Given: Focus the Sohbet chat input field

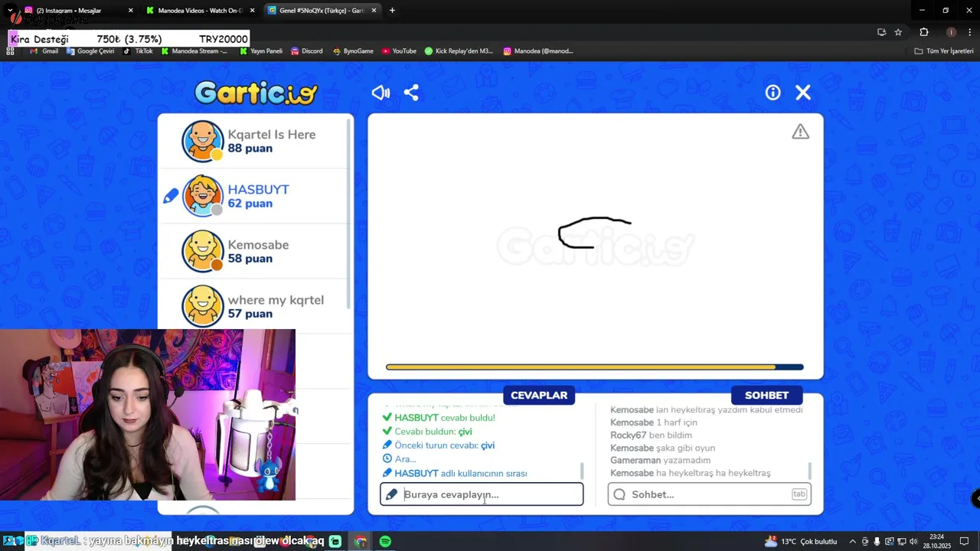Looking at the screenshot, I should pos(709,494).
